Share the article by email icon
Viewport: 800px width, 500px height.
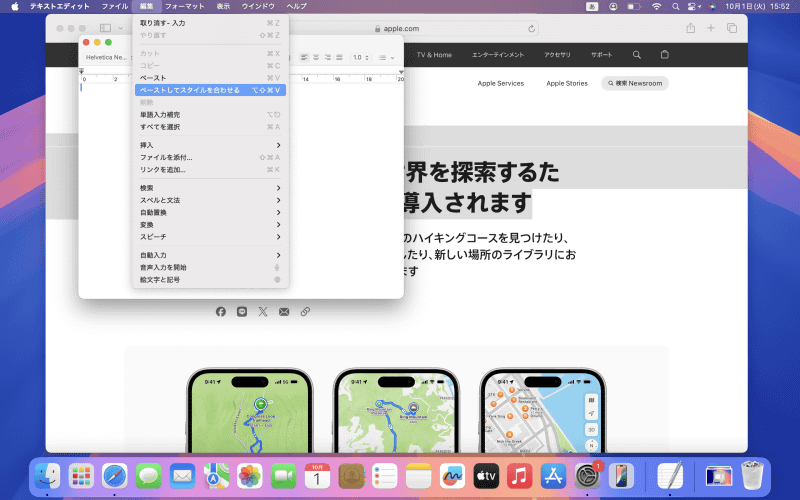pos(284,312)
